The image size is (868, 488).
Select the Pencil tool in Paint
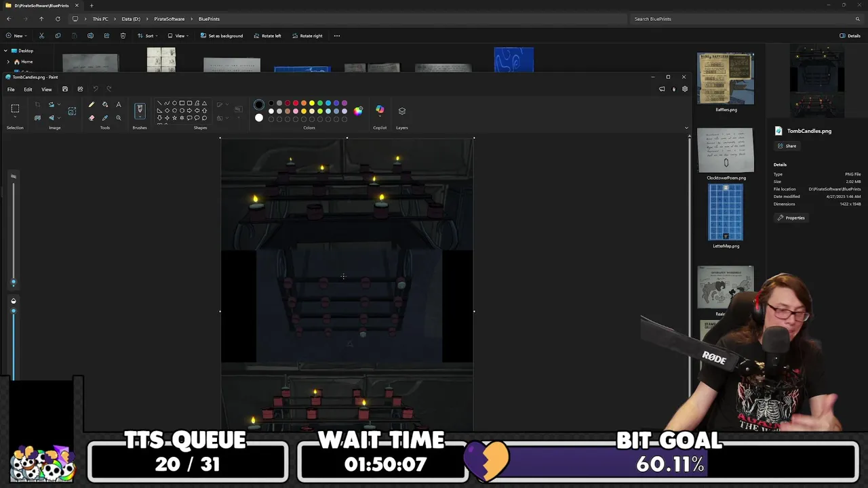tap(92, 104)
